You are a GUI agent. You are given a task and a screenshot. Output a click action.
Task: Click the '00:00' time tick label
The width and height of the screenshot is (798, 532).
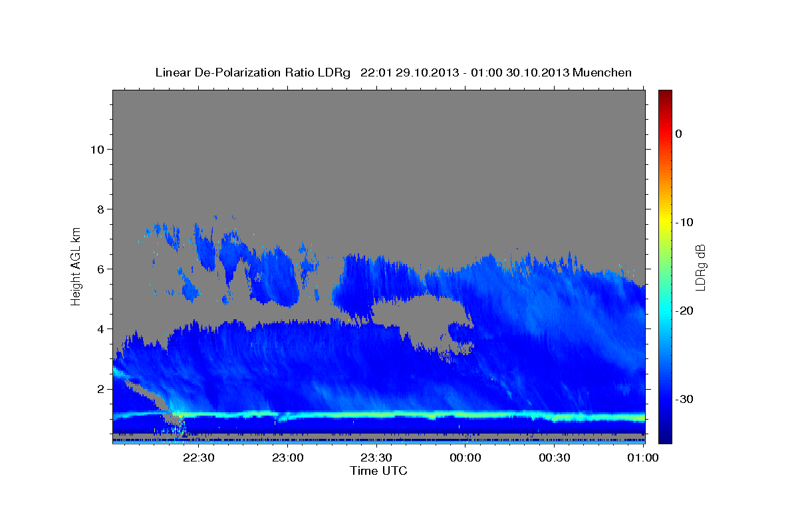(x=465, y=458)
